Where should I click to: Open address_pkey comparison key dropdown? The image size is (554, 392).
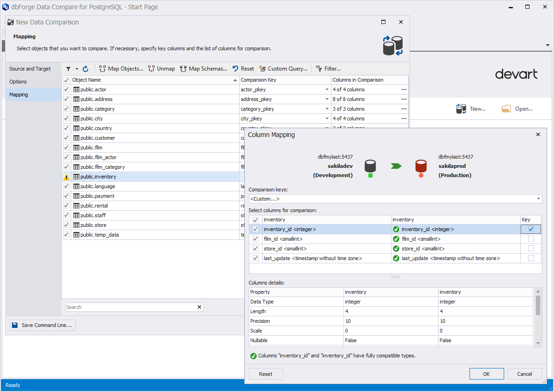[x=327, y=99]
